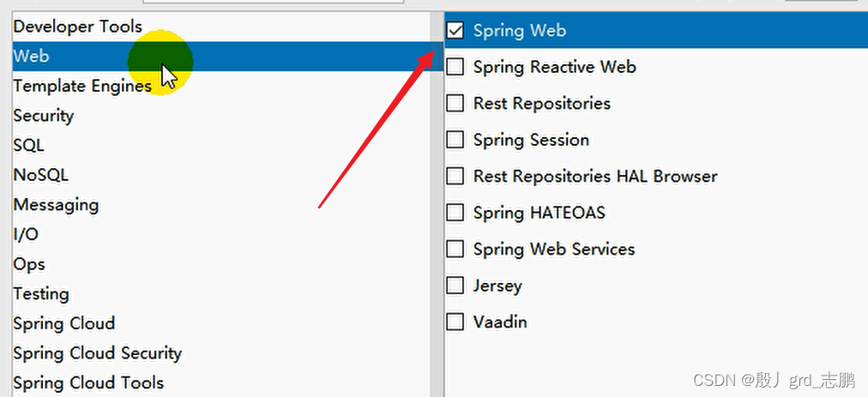The image size is (868, 397).
Task: Select the Developer Tools category
Action: pyautogui.click(x=221, y=26)
